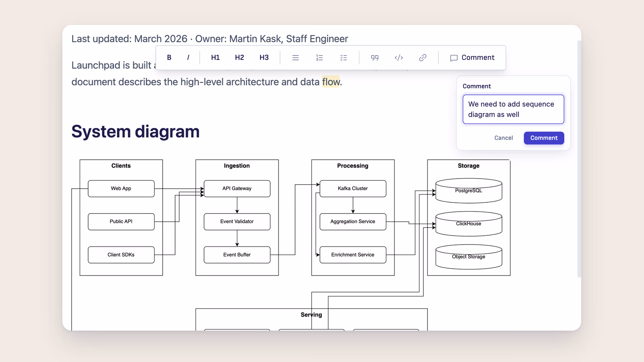
Task: Click the Clients group label
Action: click(121, 166)
